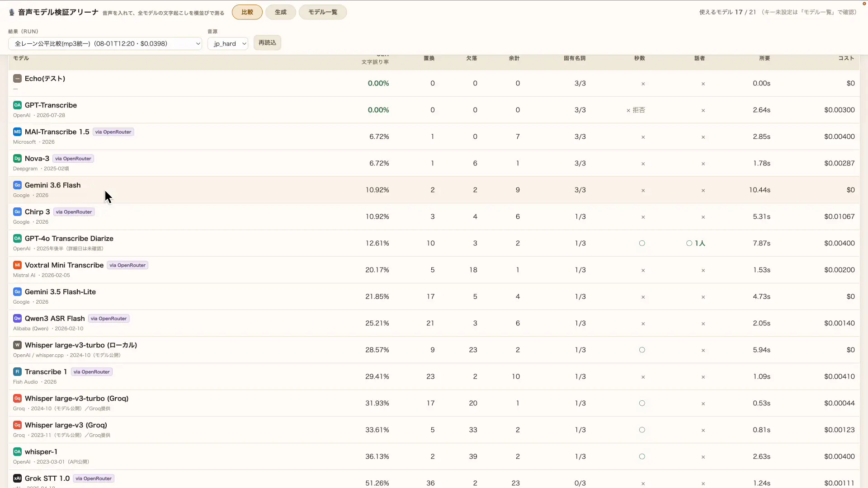Click the 0.53s duration value
The width and height of the screenshot is (868, 488).
pyautogui.click(x=761, y=404)
